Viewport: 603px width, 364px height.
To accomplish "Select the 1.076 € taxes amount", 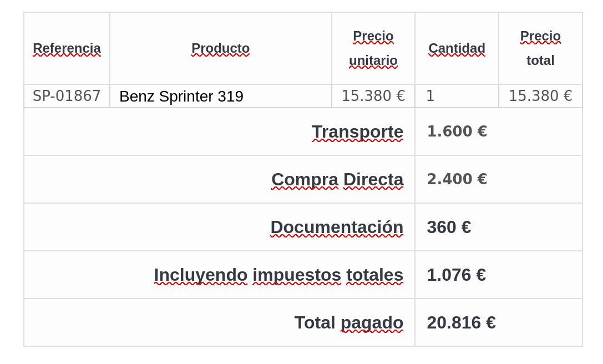I will (456, 275).
